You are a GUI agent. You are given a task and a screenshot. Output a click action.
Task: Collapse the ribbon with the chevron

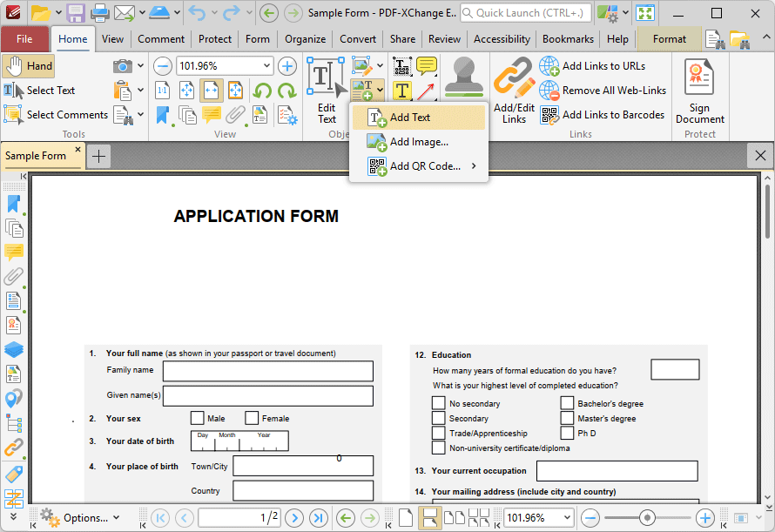[x=766, y=37]
